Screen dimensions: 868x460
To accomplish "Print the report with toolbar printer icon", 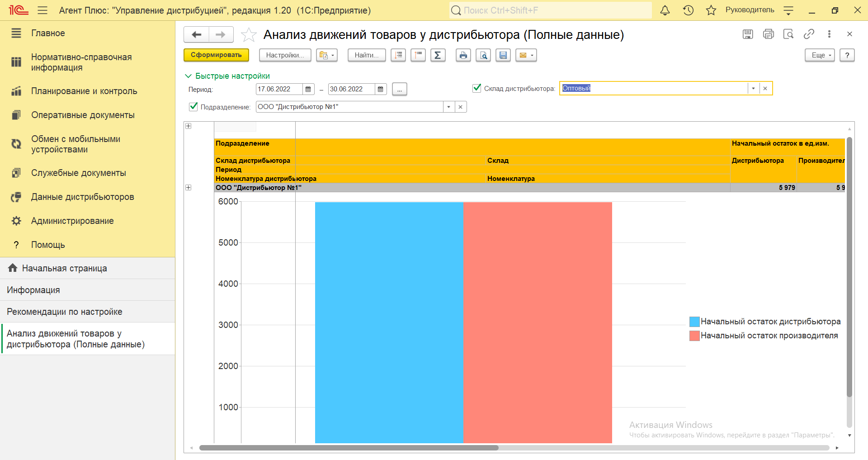I will pos(463,55).
